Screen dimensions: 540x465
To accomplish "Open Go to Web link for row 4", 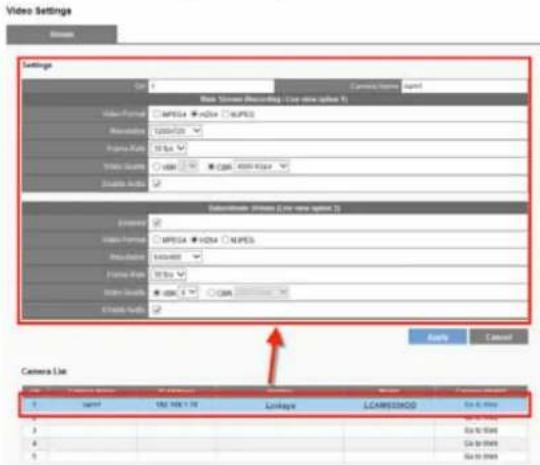I will pyautogui.click(x=481, y=443).
